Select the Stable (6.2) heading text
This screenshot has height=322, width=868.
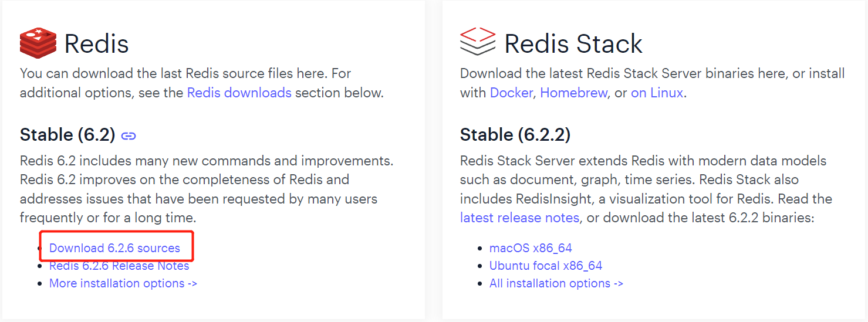click(67, 135)
